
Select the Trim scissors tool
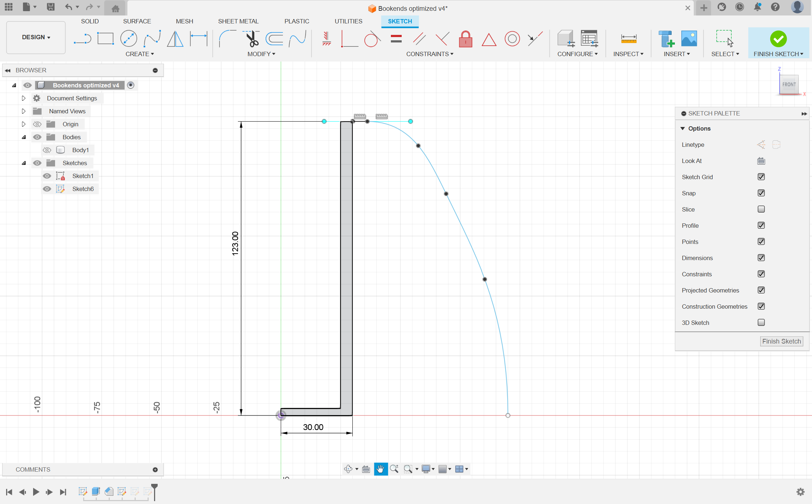pos(252,38)
